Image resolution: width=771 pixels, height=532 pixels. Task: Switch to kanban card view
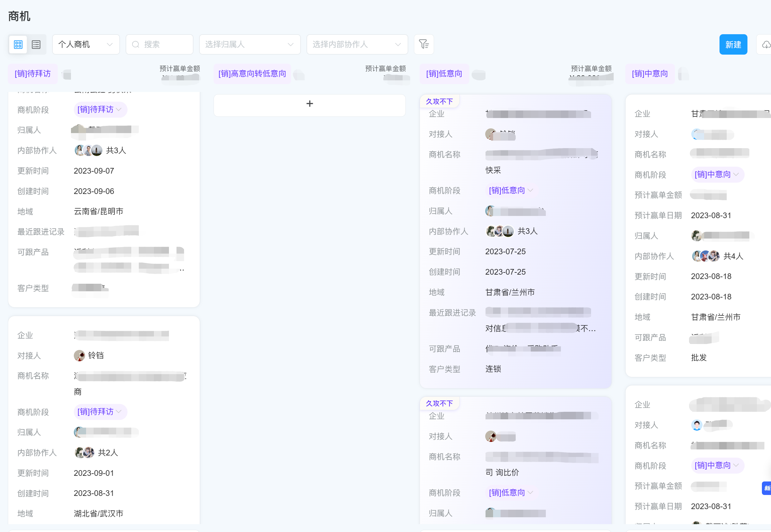coord(18,44)
